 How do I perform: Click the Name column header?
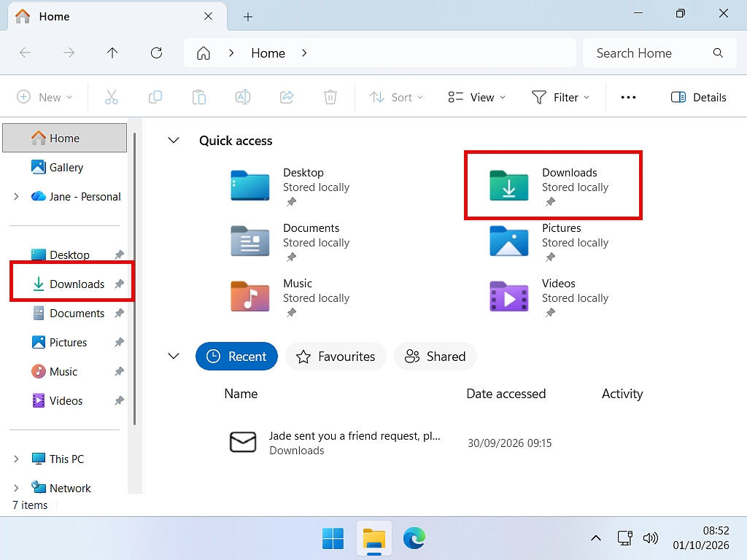241,393
